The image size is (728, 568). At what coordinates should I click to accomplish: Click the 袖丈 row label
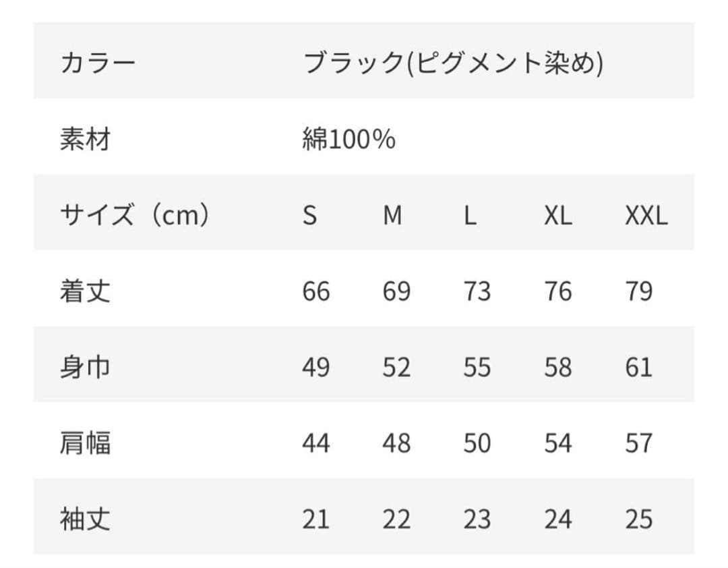coord(86,519)
